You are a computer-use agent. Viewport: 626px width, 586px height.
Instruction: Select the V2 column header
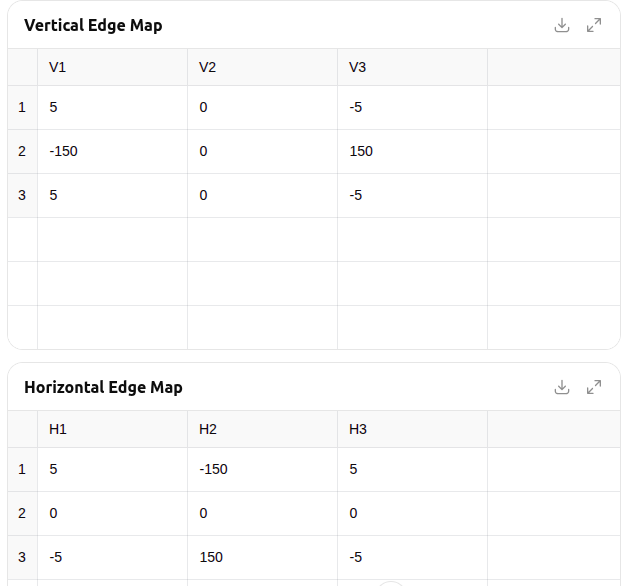tap(262, 67)
